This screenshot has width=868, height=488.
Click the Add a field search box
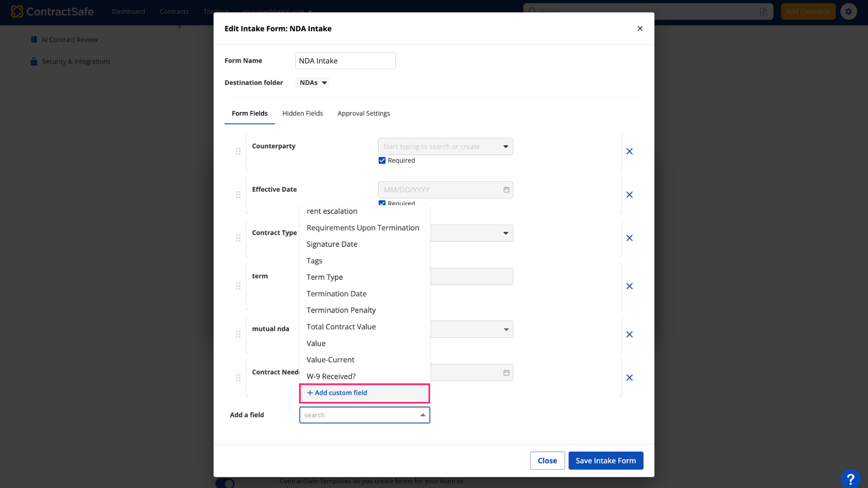click(x=364, y=415)
